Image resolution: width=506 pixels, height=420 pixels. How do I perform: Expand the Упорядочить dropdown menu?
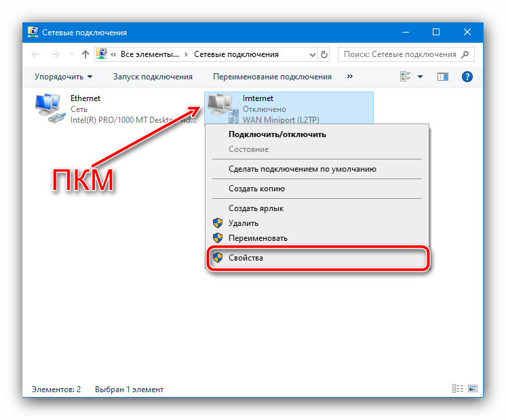(x=64, y=77)
